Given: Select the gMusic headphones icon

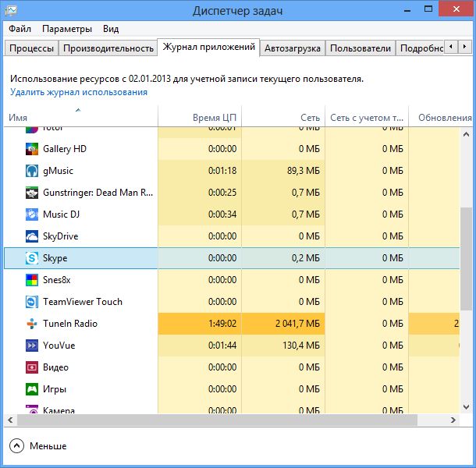Looking at the screenshot, I should [32, 171].
